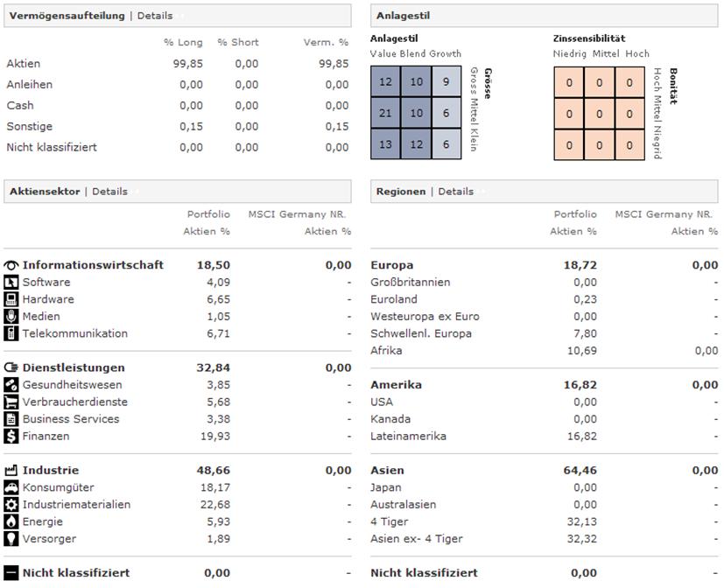Select the Regionen section header
This screenshot has width=724, height=588.
click(401, 192)
